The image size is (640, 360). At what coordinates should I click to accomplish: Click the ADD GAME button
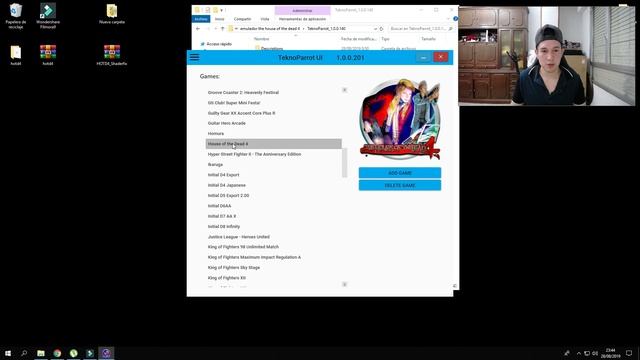click(x=400, y=173)
